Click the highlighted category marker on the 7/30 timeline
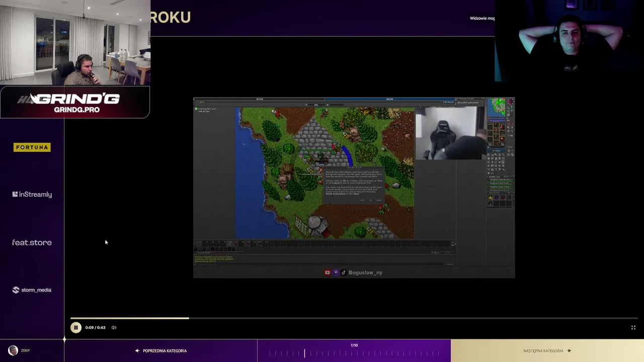Viewport: 644px width, 362px height. (x=304, y=353)
